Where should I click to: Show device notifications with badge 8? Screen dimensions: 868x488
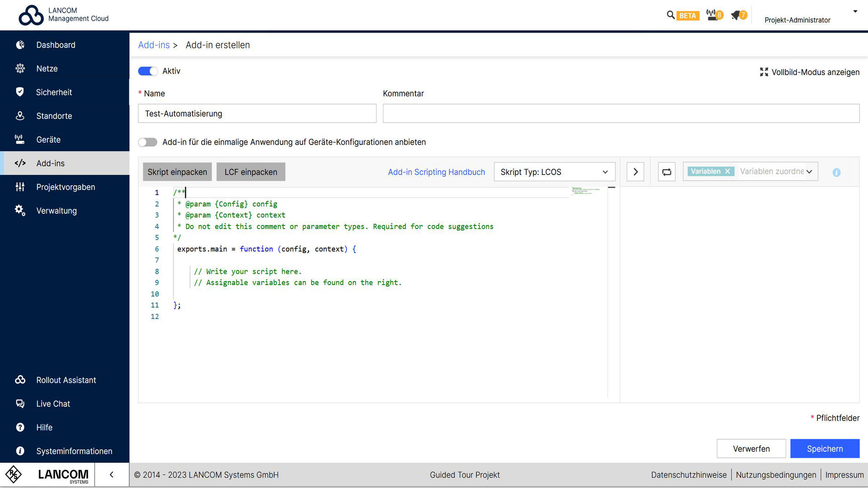713,15
